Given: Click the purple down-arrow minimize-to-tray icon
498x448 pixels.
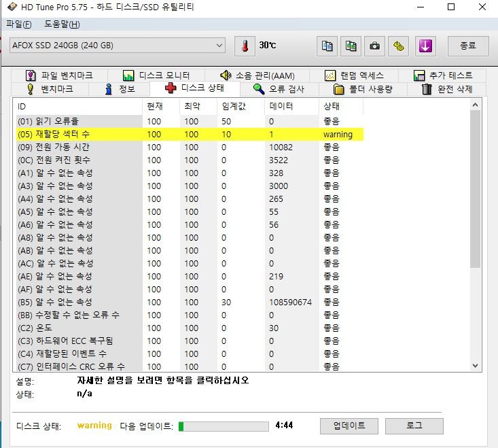Looking at the screenshot, I should click(x=425, y=46).
